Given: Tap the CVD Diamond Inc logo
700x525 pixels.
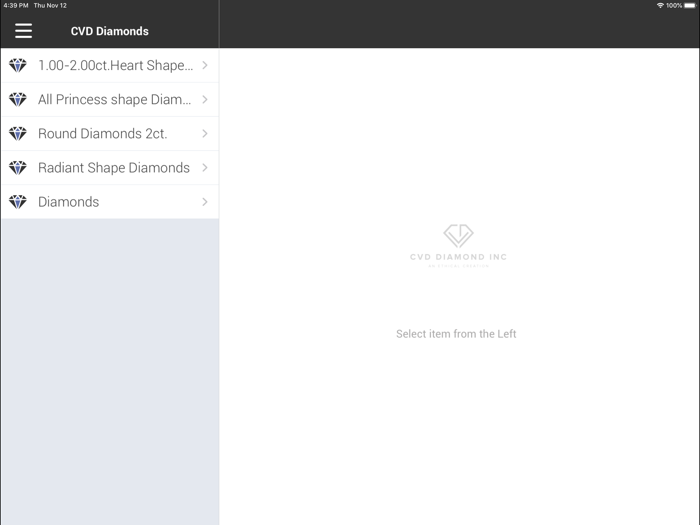Looking at the screenshot, I should (x=458, y=244).
